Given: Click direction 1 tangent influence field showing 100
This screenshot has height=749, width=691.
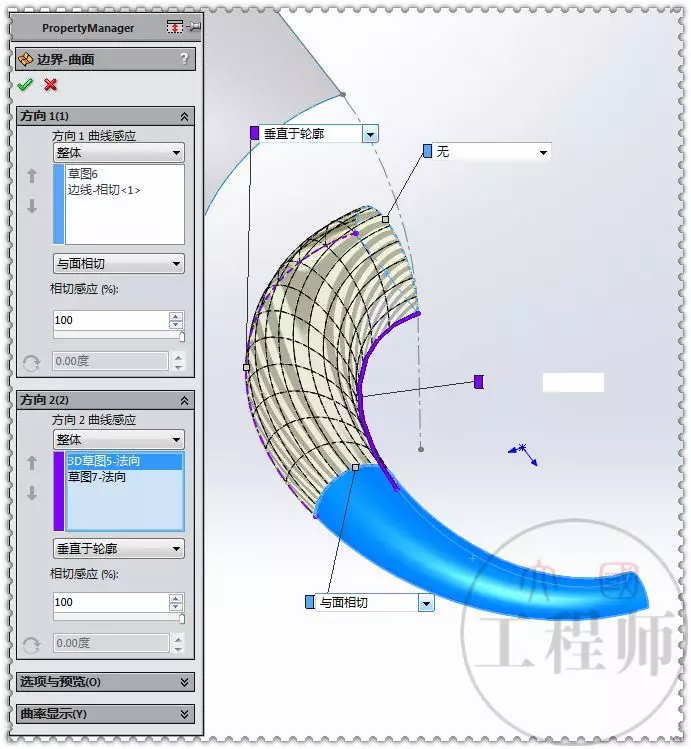Looking at the screenshot, I should 111,321.
